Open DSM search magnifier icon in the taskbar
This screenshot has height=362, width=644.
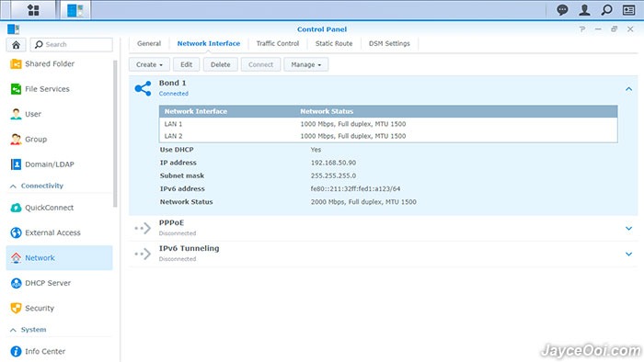click(606, 10)
